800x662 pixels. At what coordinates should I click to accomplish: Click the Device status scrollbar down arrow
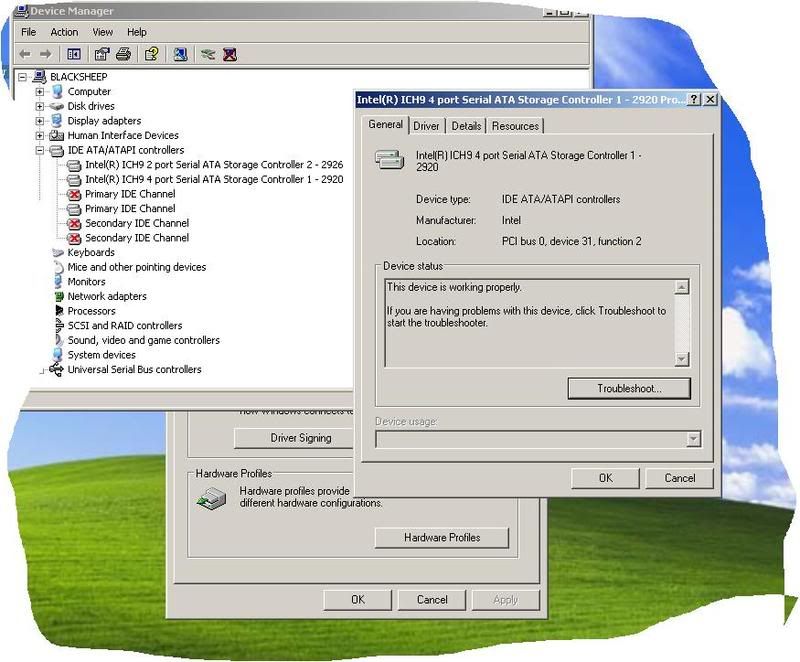tap(682, 359)
